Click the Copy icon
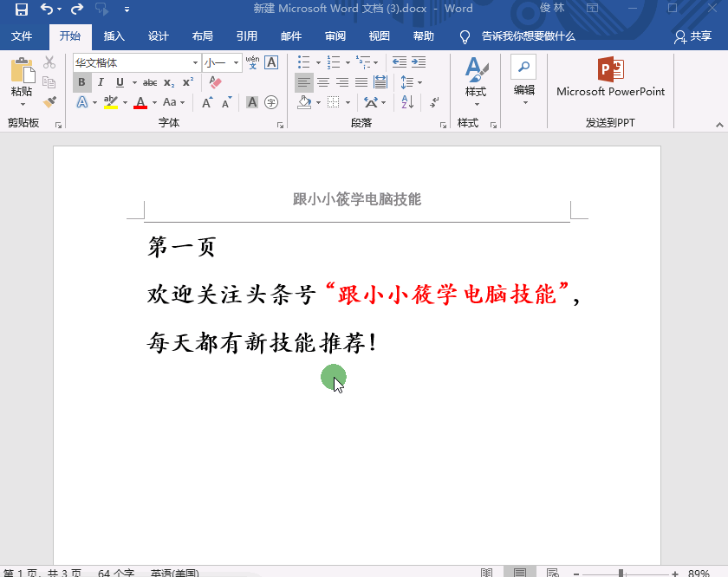The image size is (728, 577). pyautogui.click(x=49, y=82)
